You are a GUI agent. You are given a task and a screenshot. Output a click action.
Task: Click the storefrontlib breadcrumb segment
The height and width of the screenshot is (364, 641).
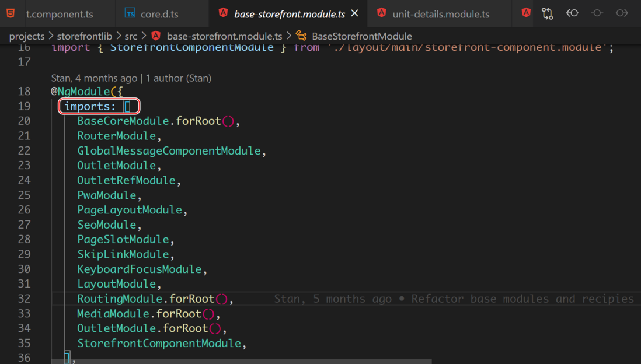(x=84, y=36)
